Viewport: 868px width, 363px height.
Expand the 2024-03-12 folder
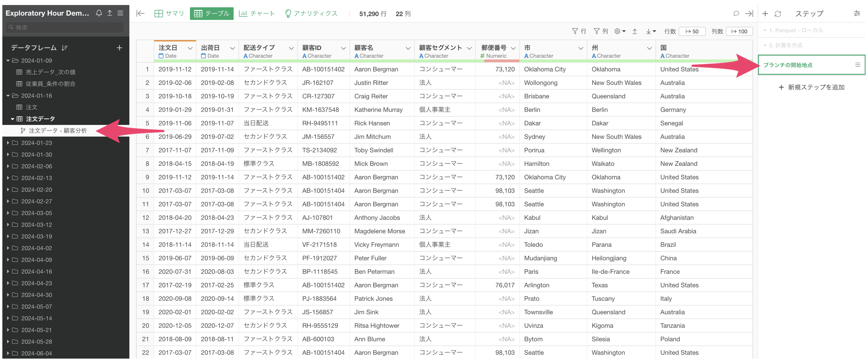tap(8, 225)
